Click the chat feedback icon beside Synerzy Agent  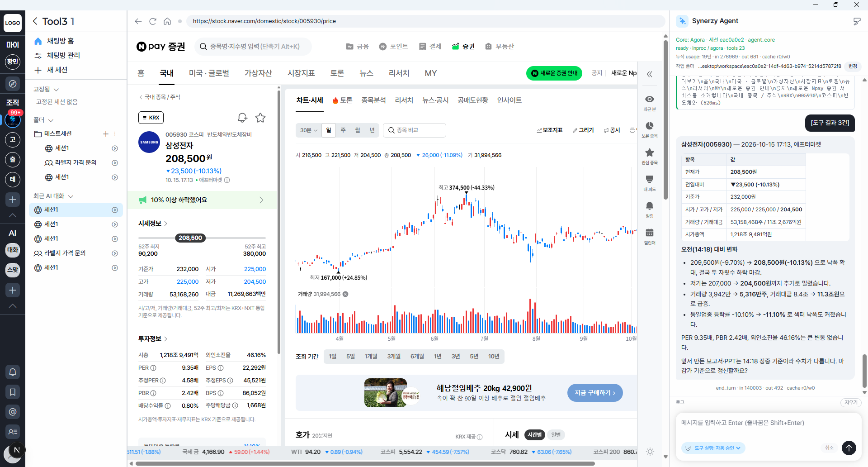tap(857, 21)
